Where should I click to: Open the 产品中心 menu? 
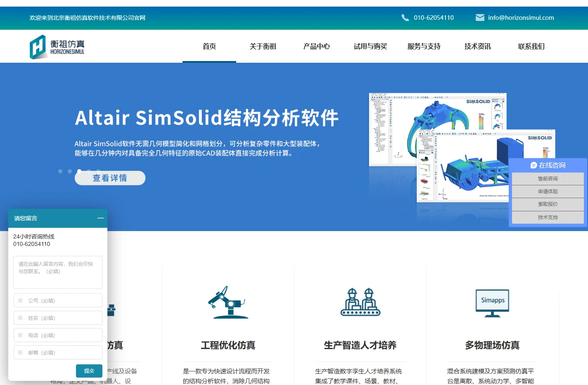pos(317,46)
